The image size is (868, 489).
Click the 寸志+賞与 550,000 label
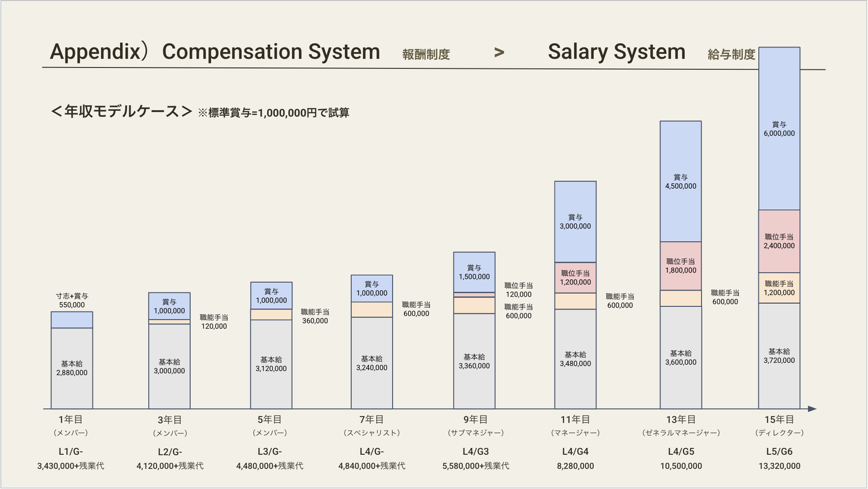[72, 300]
